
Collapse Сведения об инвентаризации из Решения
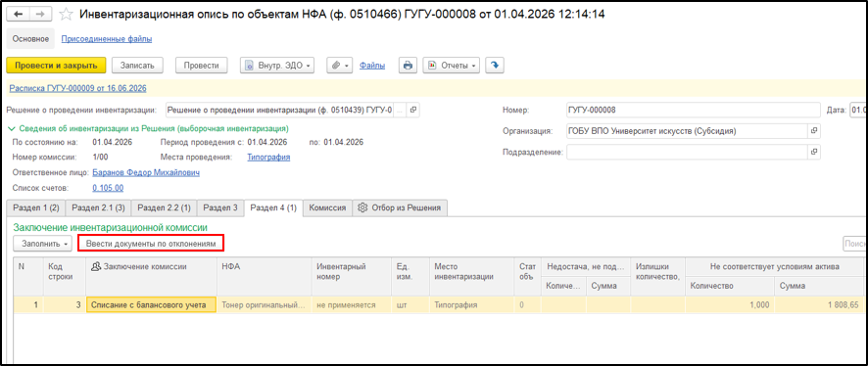pyautogui.click(x=148, y=129)
